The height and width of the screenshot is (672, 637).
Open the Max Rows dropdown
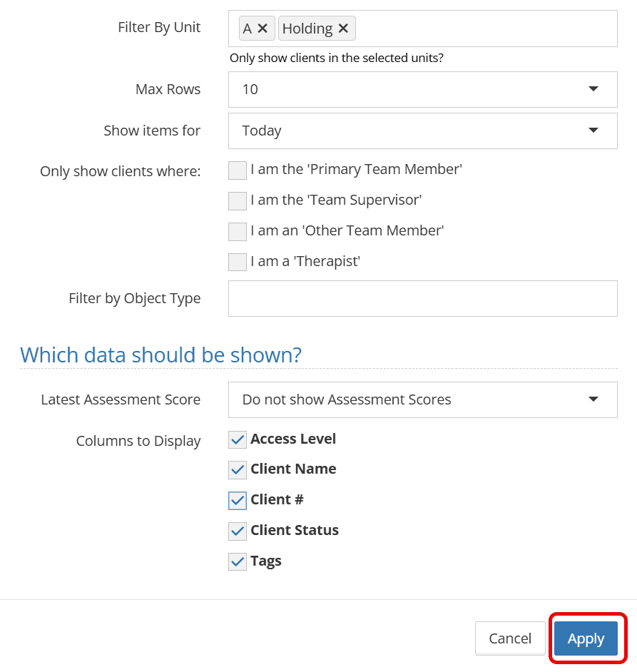pyautogui.click(x=422, y=89)
